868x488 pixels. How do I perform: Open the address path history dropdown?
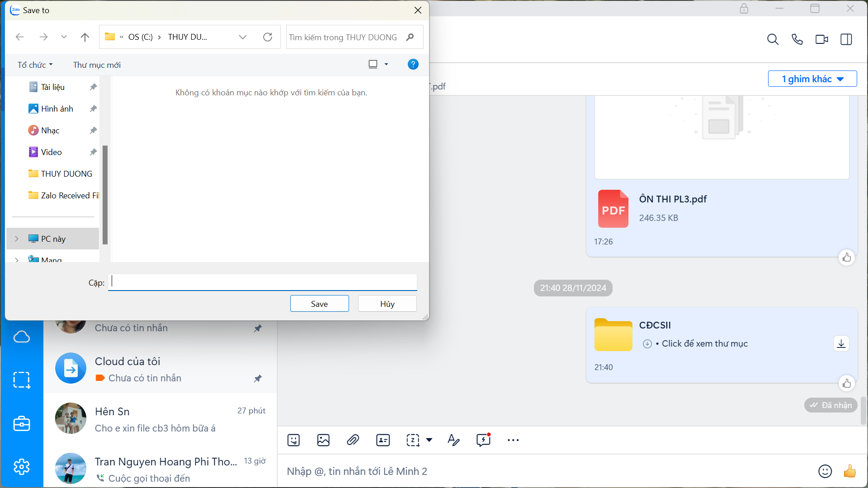[x=243, y=37]
